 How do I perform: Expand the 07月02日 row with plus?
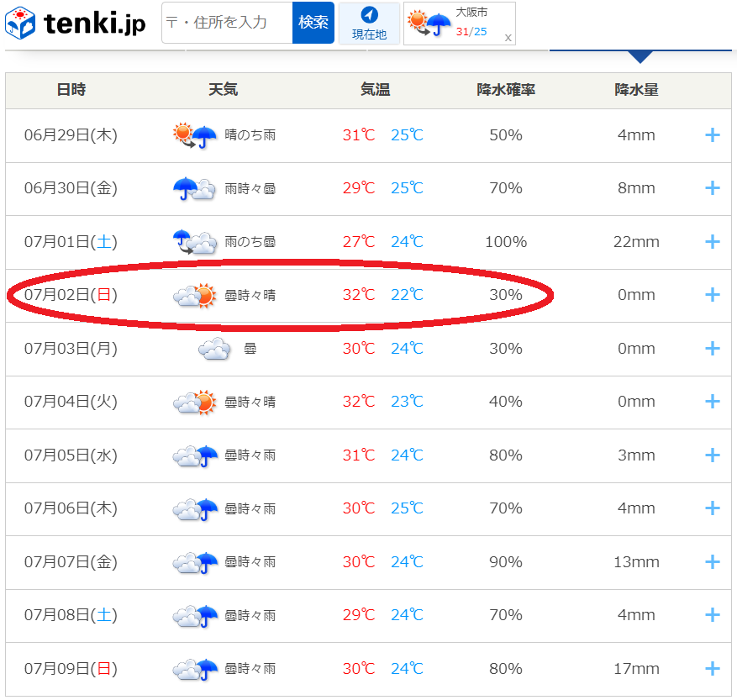(713, 295)
